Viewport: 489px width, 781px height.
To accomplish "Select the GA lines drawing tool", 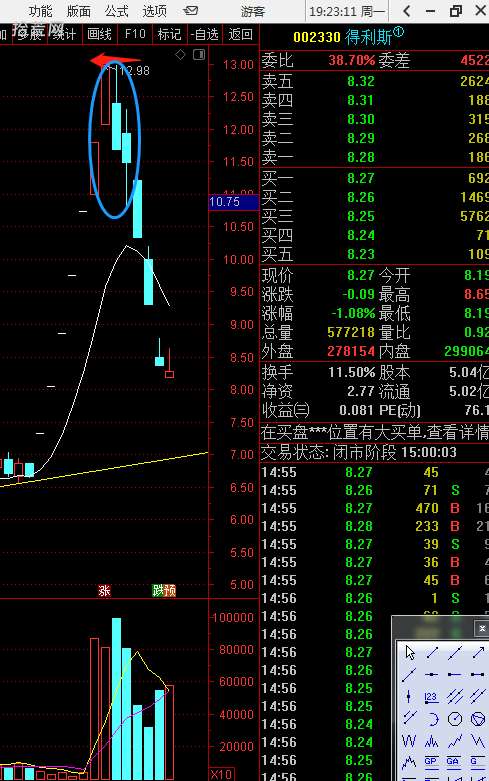I will pyautogui.click(x=455, y=762).
